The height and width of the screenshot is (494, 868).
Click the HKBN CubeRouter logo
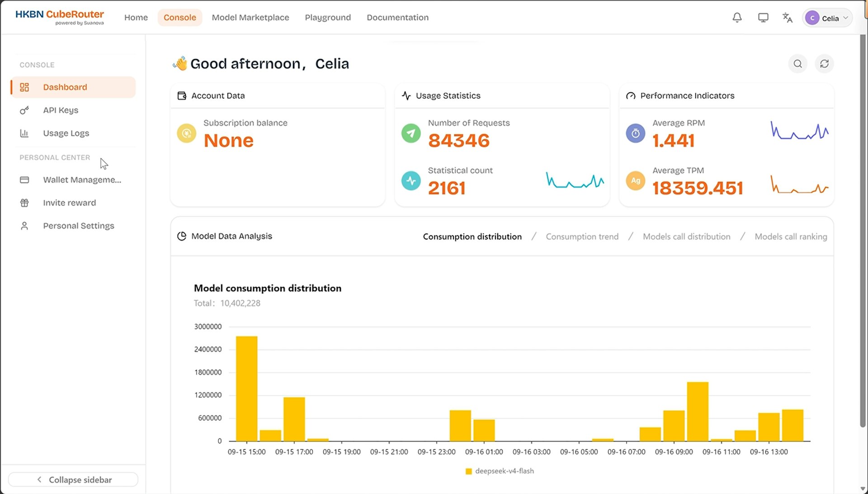[60, 17]
